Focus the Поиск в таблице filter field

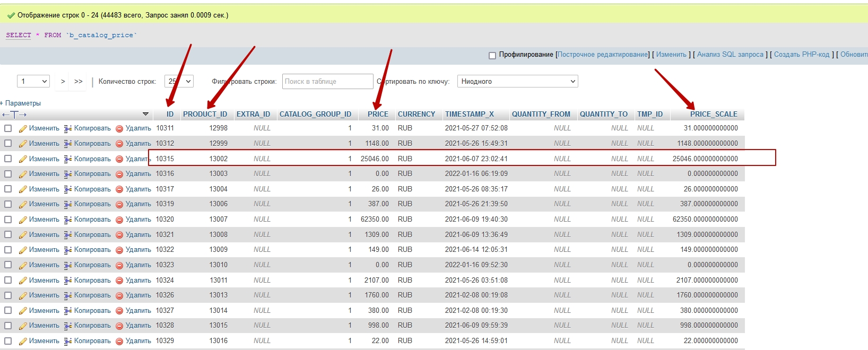[x=327, y=81]
